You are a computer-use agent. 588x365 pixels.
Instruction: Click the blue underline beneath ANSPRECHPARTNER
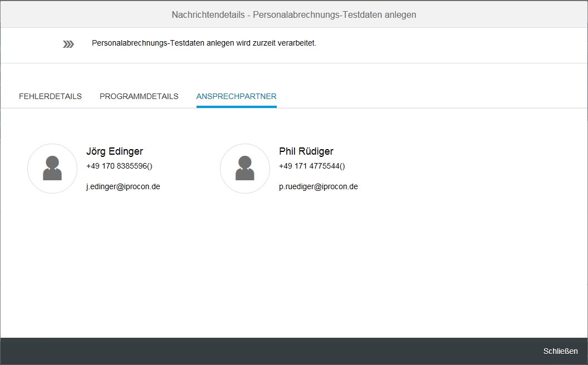pos(236,107)
